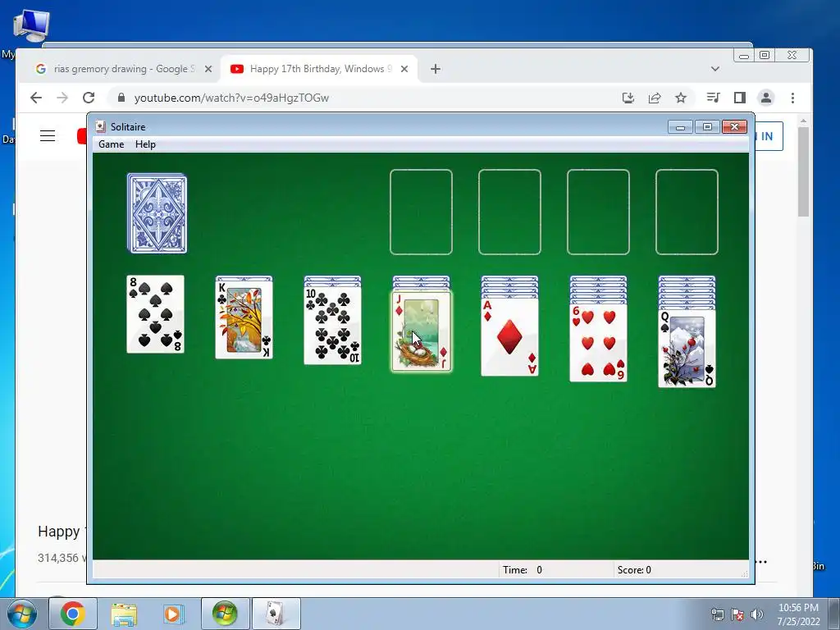
Task: Open the YouTube hamburger guide menu
Action: tap(48, 135)
